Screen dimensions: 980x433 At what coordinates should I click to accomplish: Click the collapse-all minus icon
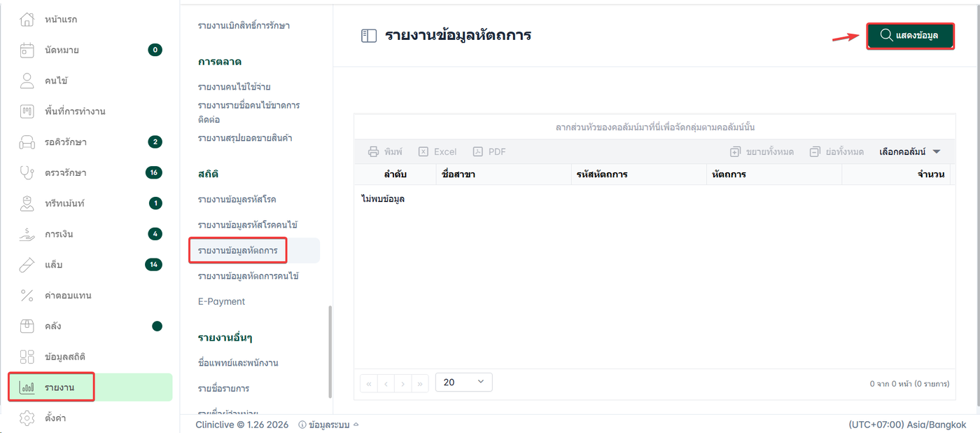[x=815, y=151]
